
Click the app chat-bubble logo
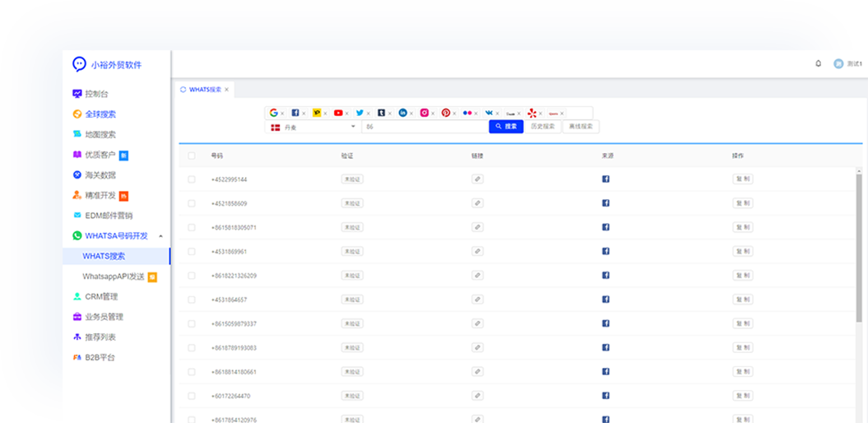(x=79, y=64)
